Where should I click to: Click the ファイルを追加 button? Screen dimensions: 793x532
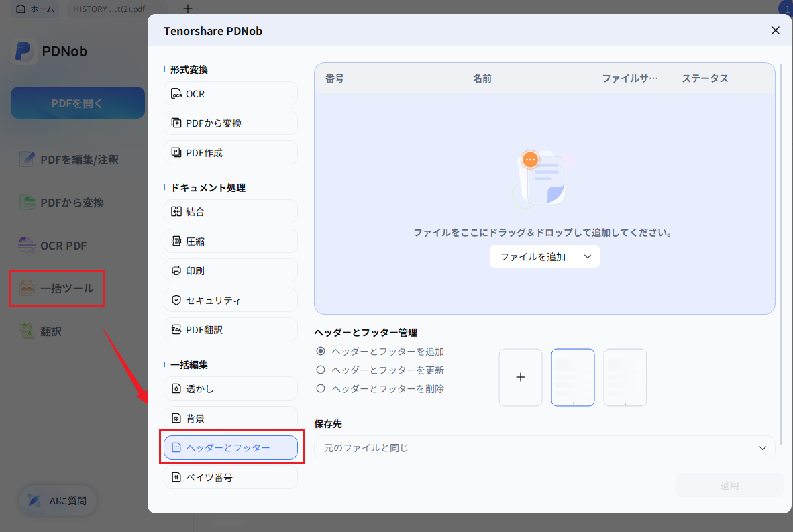tap(533, 256)
